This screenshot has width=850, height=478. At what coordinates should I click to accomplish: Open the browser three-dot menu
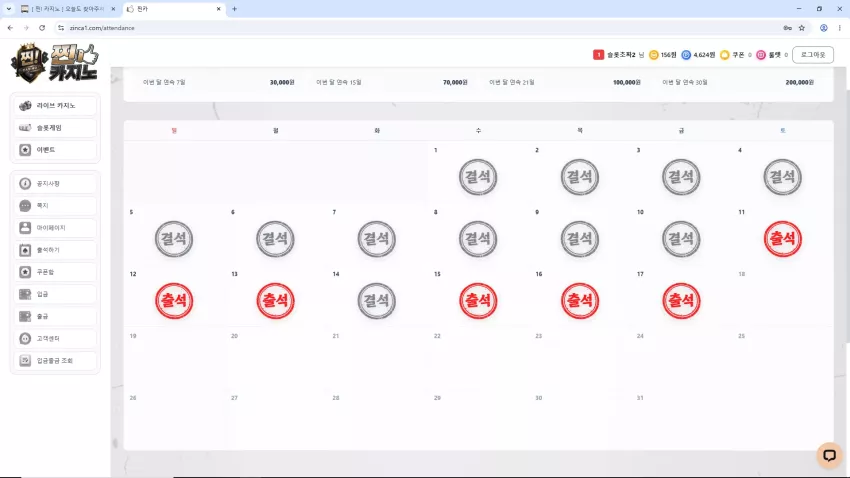(840, 28)
